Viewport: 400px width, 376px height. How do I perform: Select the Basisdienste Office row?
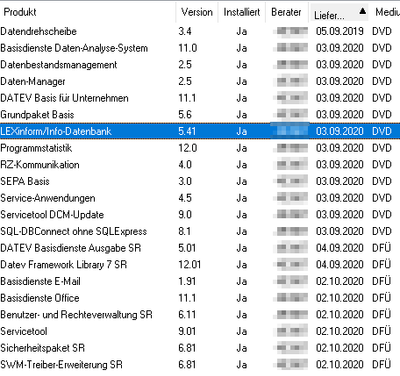coord(200,298)
